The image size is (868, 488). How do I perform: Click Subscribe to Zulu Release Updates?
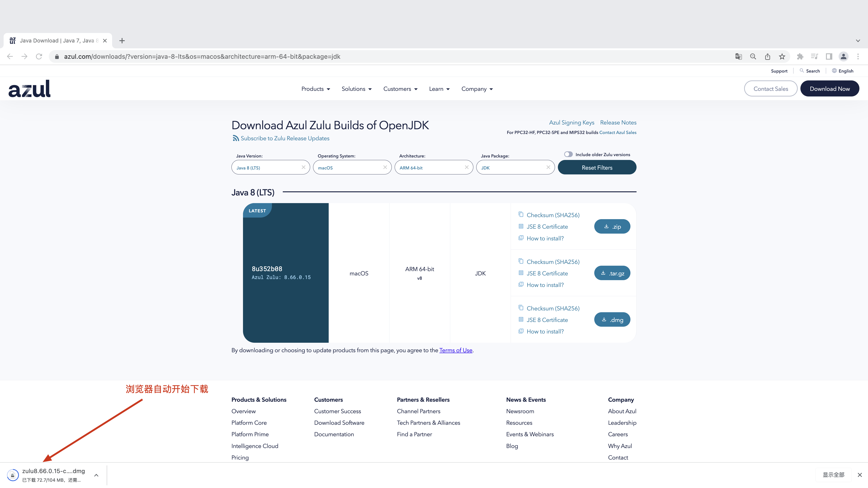pyautogui.click(x=285, y=138)
